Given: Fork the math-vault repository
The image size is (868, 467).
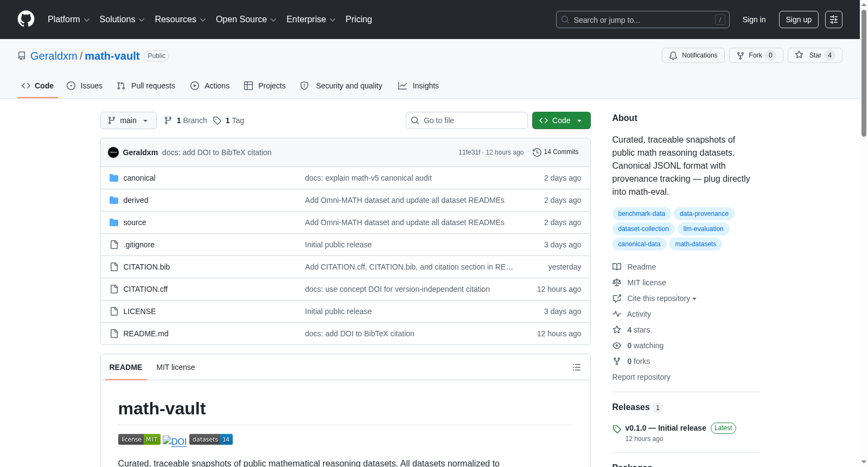Looking at the screenshot, I should (x=756, y=55).
